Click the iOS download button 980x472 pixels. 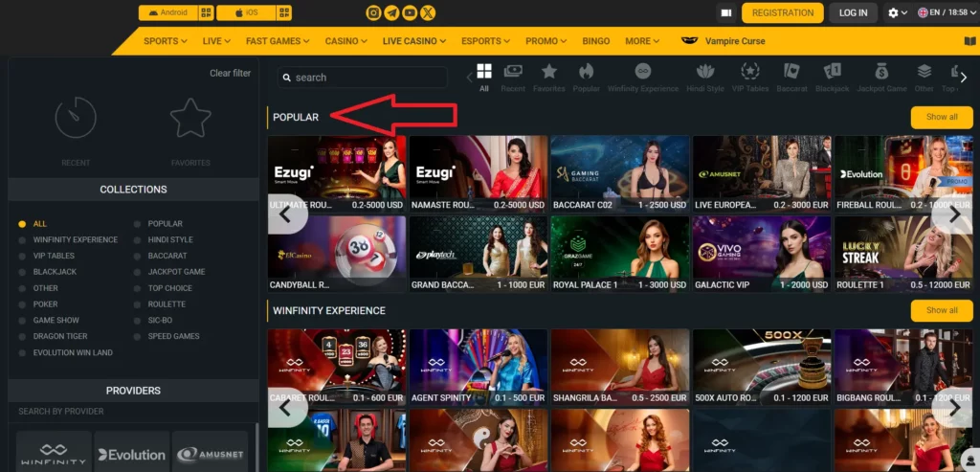tap(246, 12)
